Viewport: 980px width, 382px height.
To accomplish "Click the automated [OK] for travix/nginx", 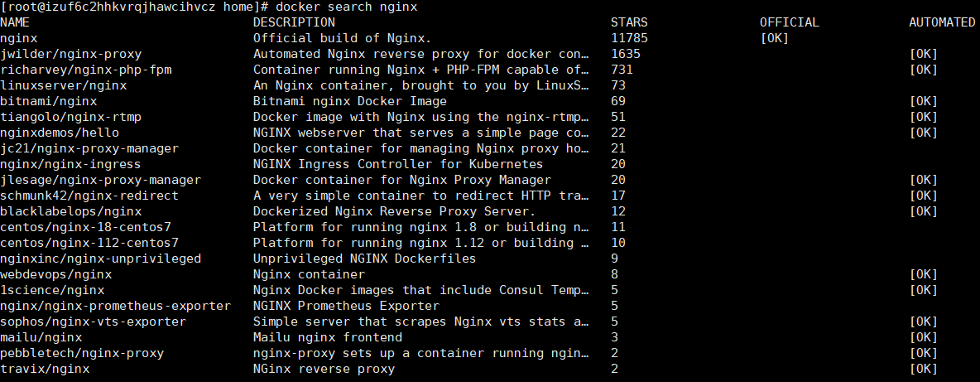I will pyautogui.click(x=923, y=369).
